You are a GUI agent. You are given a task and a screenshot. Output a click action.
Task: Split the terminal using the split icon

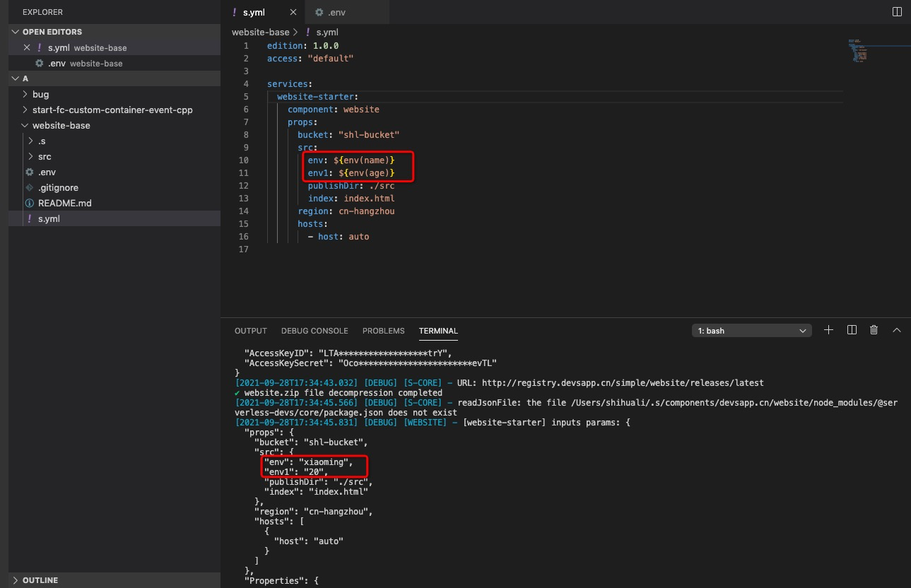(x=851, y=329)
